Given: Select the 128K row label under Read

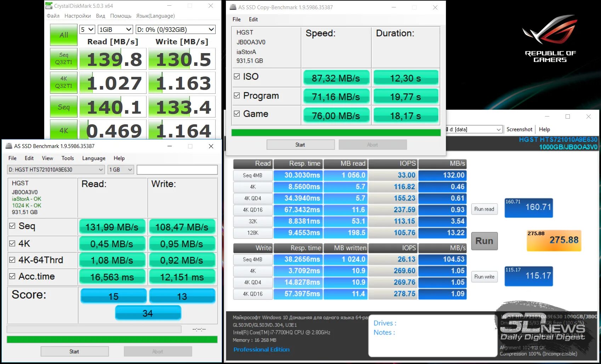Looking at the screenshot, I should coord(253,233).
